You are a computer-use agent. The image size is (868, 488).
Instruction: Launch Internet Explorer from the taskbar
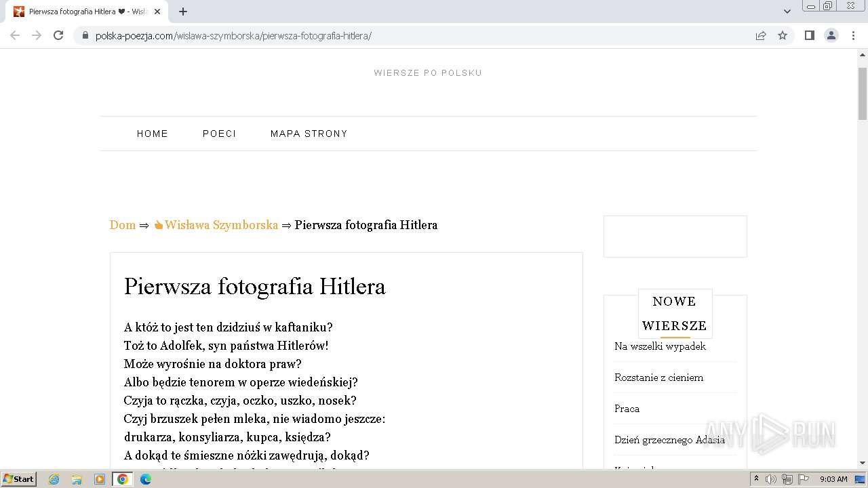[54, 479]
